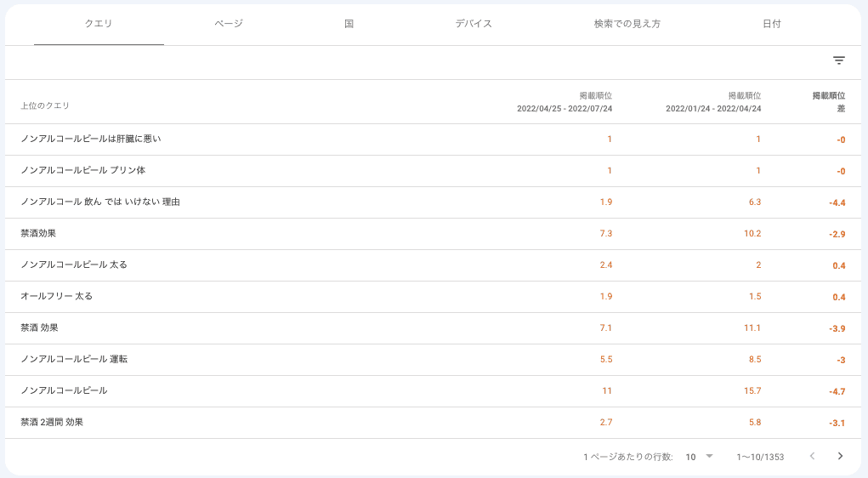Select query ノンアルコールビール 運転
Screen dimensions: 868x478
coord(74,360)
